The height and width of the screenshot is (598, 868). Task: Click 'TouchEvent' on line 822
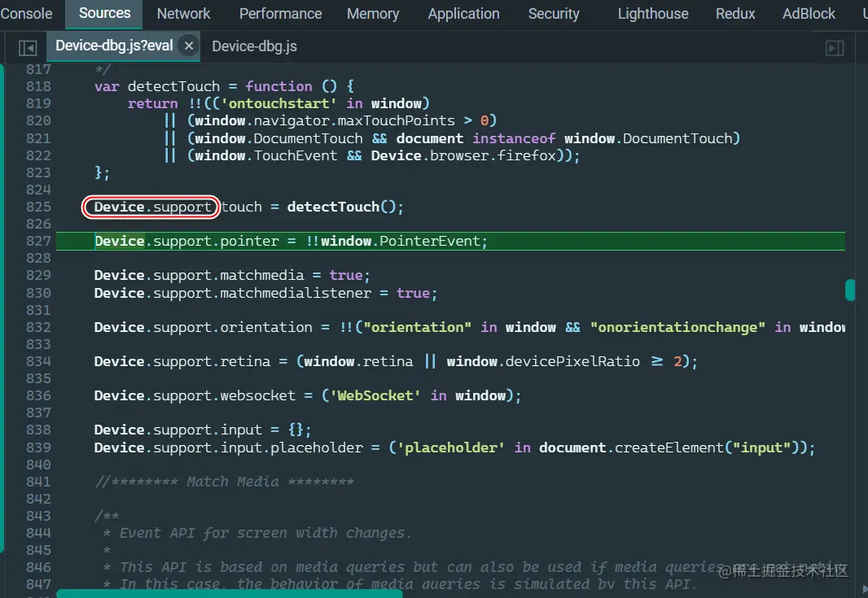pyautogui.click(x=296, y=155)
